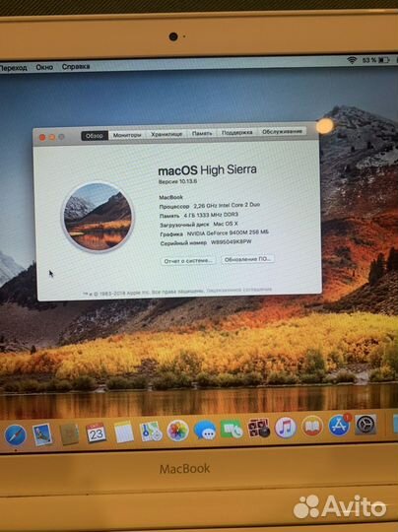The width and height of the screenshot is (398, 532).
Task: Click the startup disk value Mac OS X
Action: [x=226, y=224]
